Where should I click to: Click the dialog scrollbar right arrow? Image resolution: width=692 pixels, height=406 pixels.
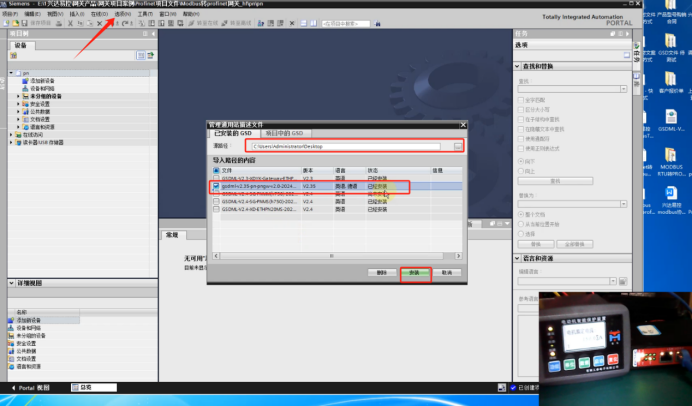(459, 256)
